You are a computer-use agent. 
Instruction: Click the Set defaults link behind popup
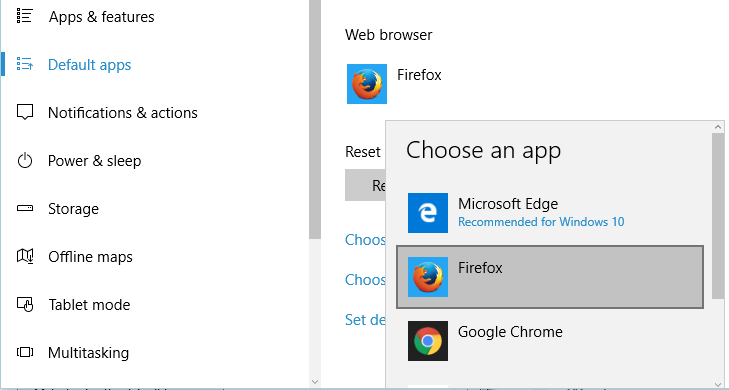[365, 320]
